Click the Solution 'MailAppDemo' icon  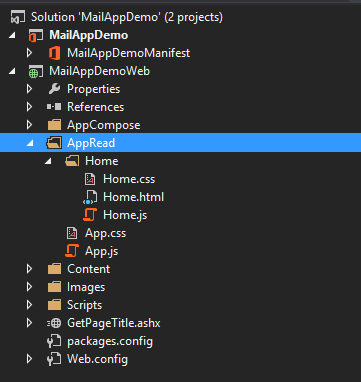18,17
